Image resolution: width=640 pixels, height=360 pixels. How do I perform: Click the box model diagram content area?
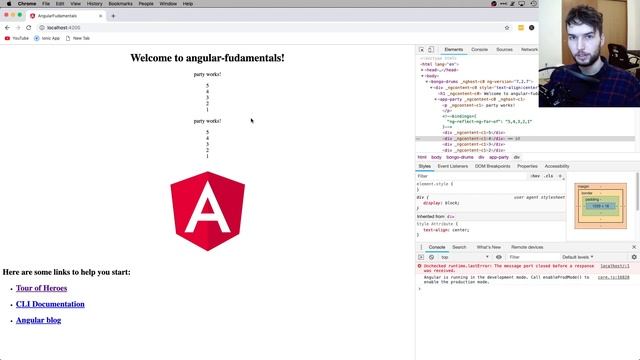coord(600,206)
